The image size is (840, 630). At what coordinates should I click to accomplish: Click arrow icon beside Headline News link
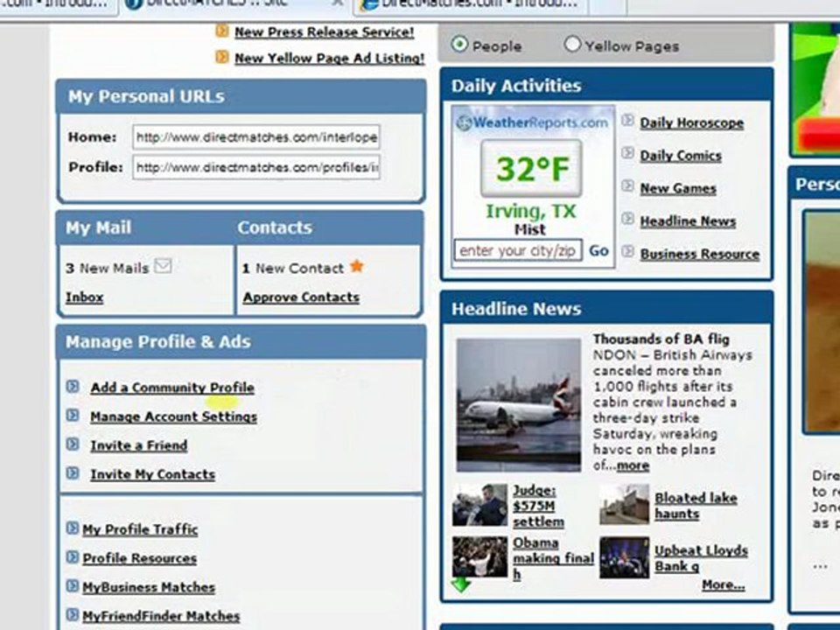628,219
